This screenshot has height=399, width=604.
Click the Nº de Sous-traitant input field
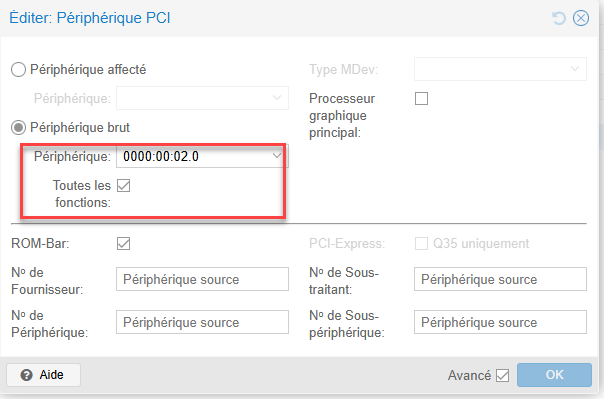click(x=500, y=279)
